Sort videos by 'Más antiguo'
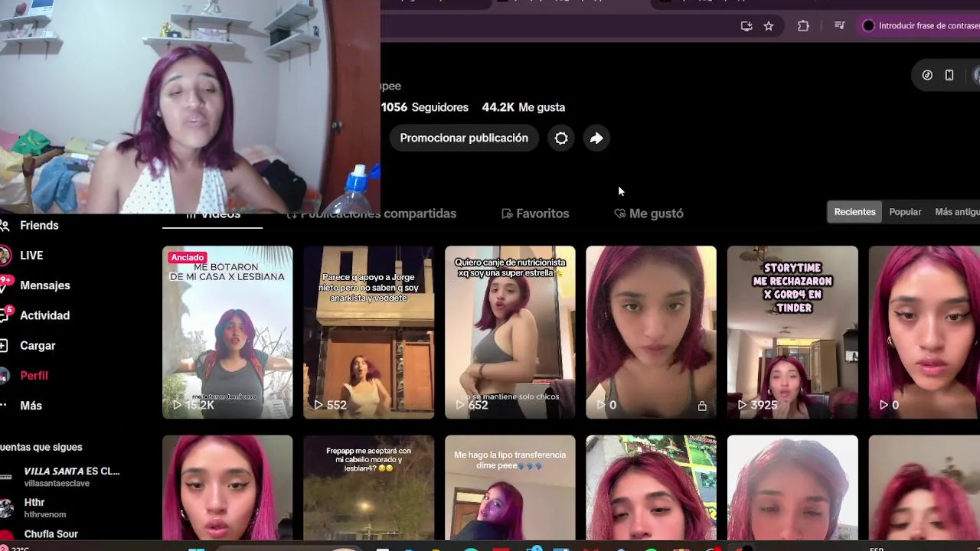The image size is (980, 551). point(955,212)
